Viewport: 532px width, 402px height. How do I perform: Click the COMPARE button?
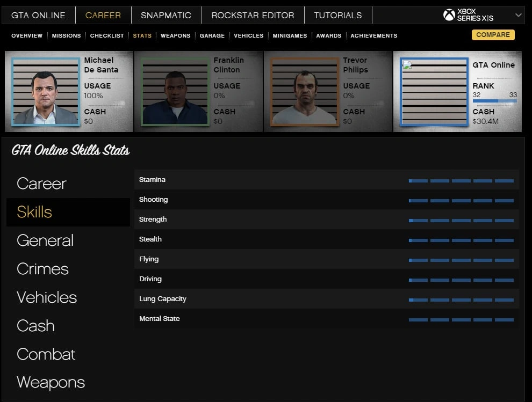click(x=492, y=34)
